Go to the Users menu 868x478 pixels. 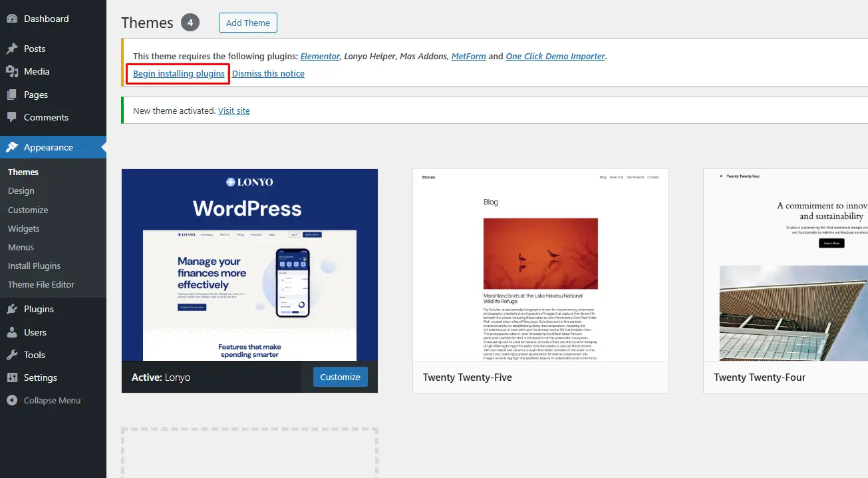point(53,332)
